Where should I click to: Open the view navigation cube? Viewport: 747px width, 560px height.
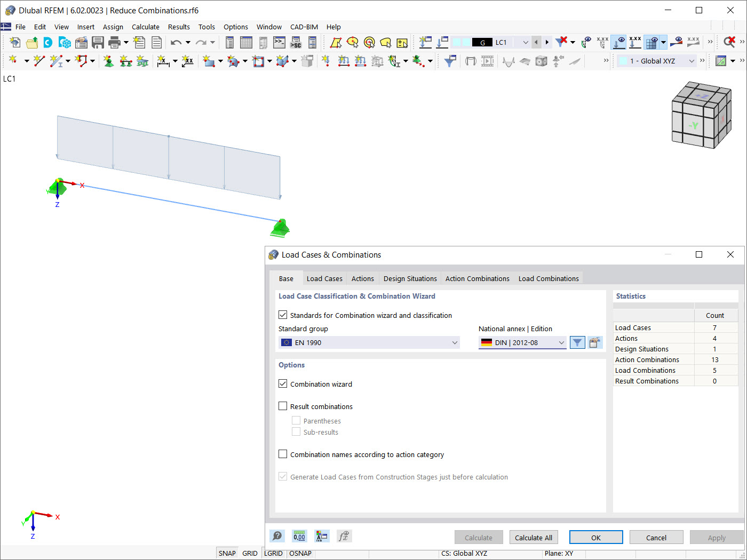(701, 114)
